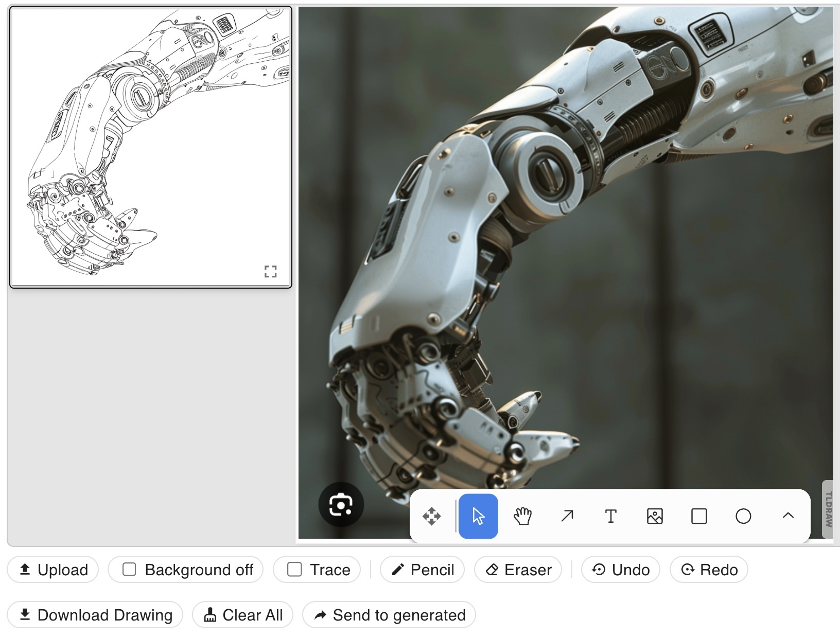Image resolution: width=840 pixels, height=638 pixels.
Task: Open sketch preview in fullscreen
Action: tap(270, 272)
